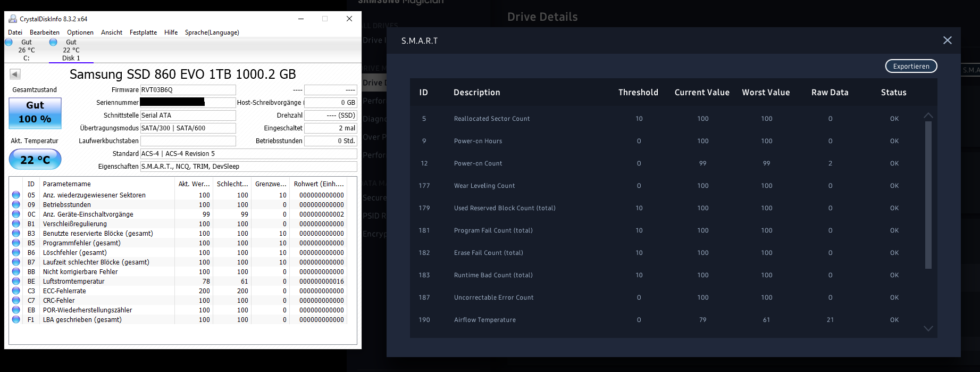Open the Hilfe menu
Viewport: 980px width, 372px height.
tap(171, 32)
